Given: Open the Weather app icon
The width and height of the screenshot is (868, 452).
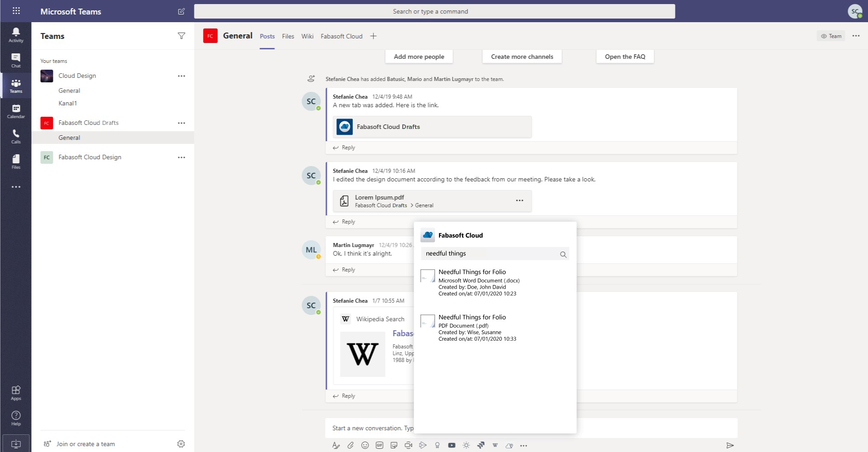Looking at the screenshot, I should pos(466,445).
